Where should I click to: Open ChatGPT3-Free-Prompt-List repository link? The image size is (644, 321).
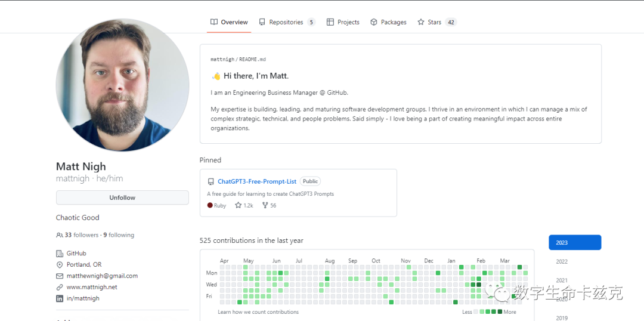256,181
